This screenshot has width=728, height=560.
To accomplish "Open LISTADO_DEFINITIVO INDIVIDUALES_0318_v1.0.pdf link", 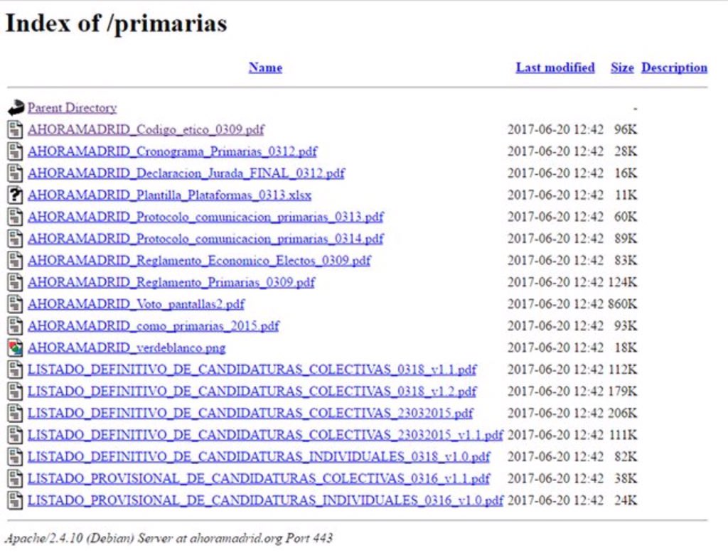I will (x=259, y=456).
